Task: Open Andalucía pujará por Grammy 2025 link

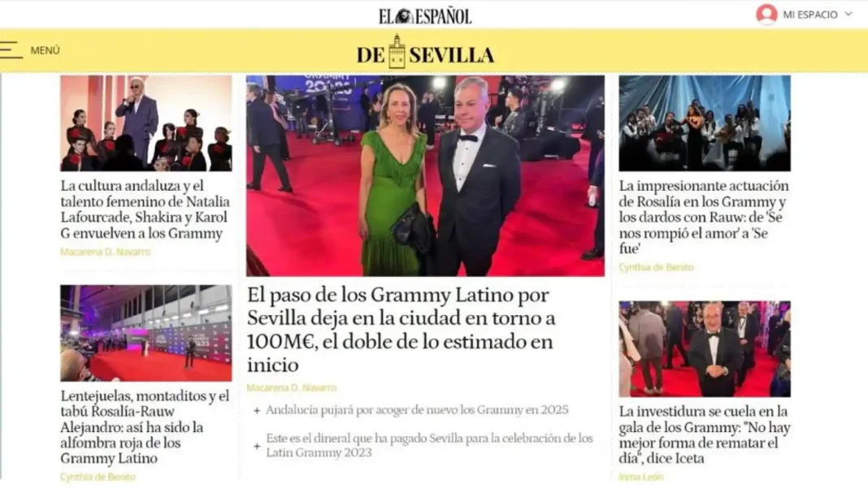Action: point(417,410)
